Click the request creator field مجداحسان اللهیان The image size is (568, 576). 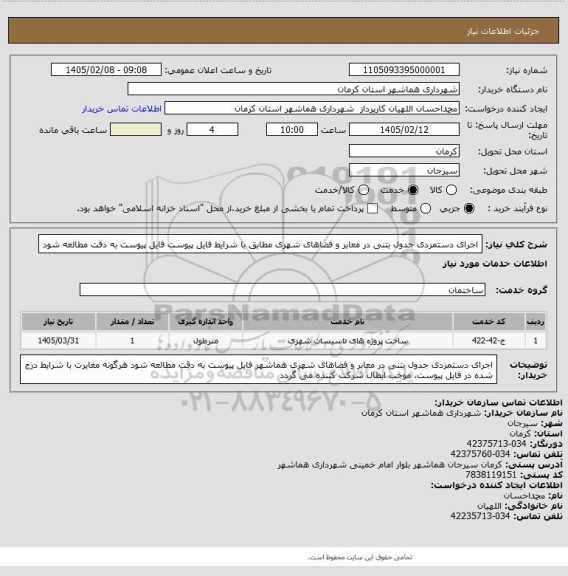coord(312,109)
